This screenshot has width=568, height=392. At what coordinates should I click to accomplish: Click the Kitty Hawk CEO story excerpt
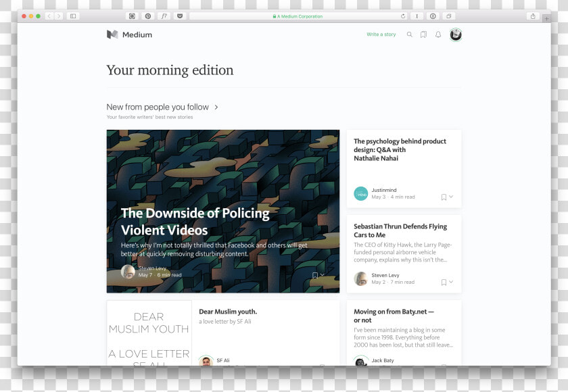tap(403, 252)
